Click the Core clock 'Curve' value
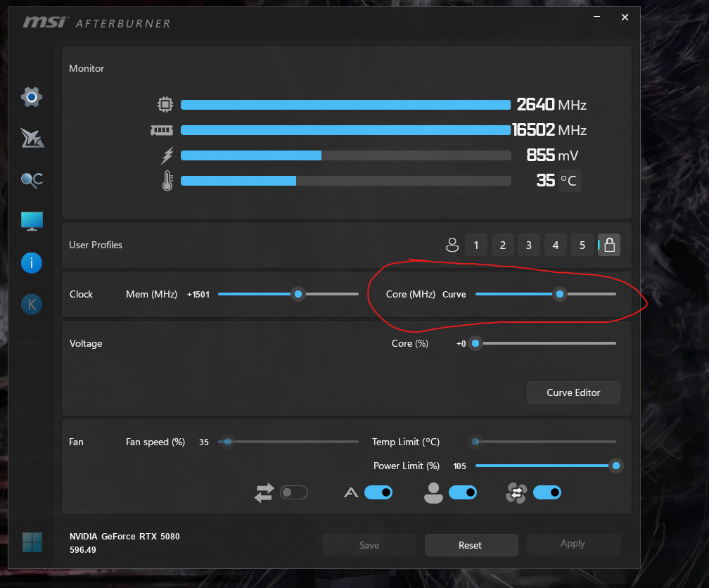Viewport: 709px width, 588px height. click(x=454, y=295)
